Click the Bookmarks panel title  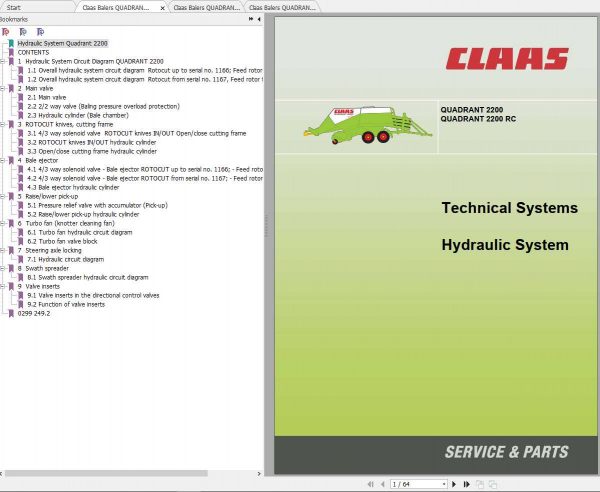click(14, 19)
